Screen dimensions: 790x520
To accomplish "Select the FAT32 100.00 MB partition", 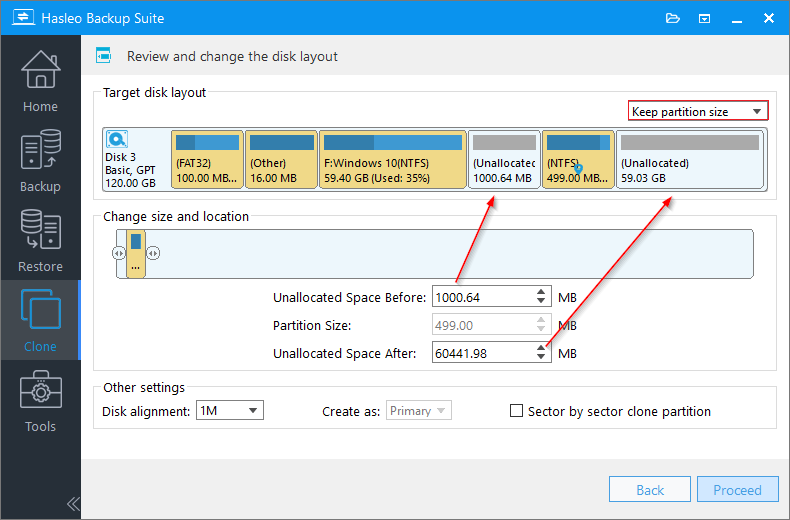I will [x=207, y=159].
